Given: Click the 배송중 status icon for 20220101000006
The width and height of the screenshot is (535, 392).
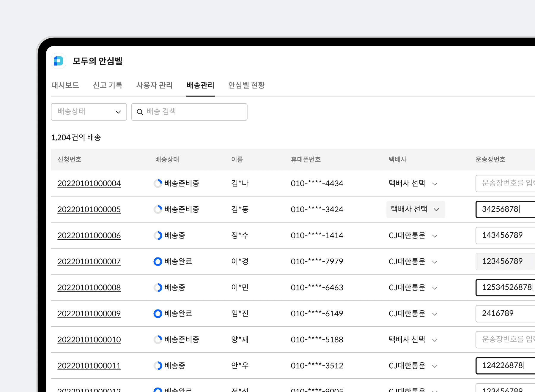Looking at the screenshot, I should [x=157, y=235].
